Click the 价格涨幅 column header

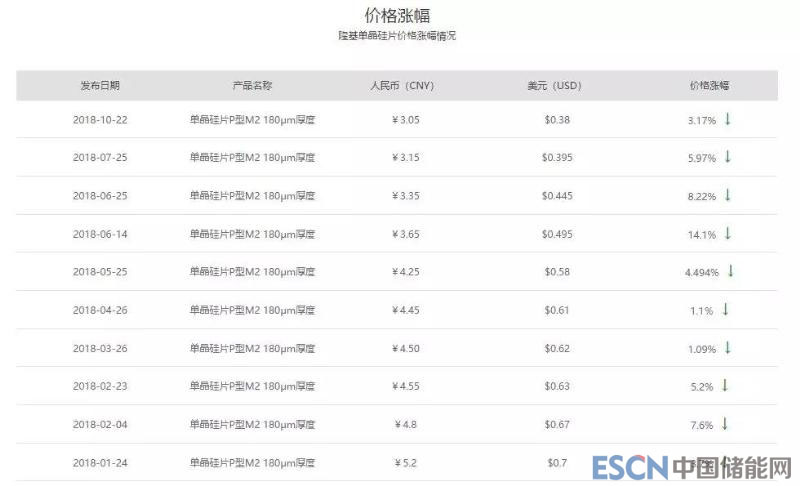click(709, 85)
